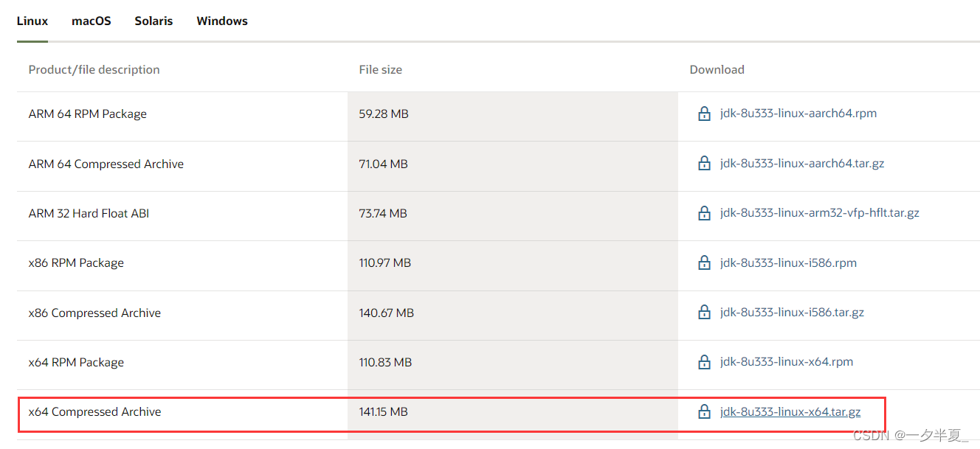
Task: Click lock icon beside arm32-vfp-hflt download
Action: click(704, 213)
